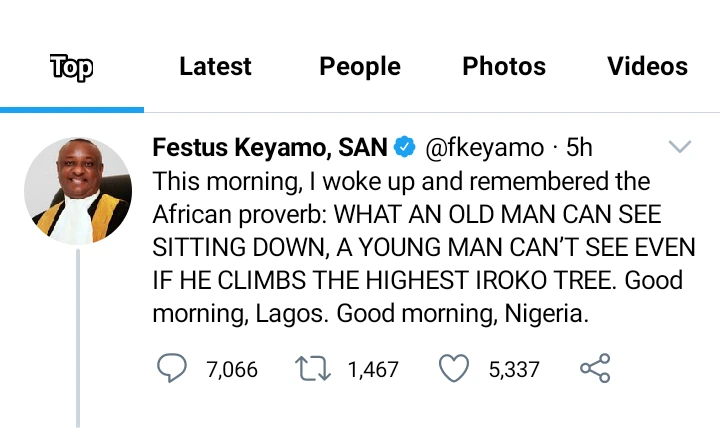Image resolution: width=720 pixels, height=428 pixels.
Task: Switch to the Top tab
Action: pos(72,67)
